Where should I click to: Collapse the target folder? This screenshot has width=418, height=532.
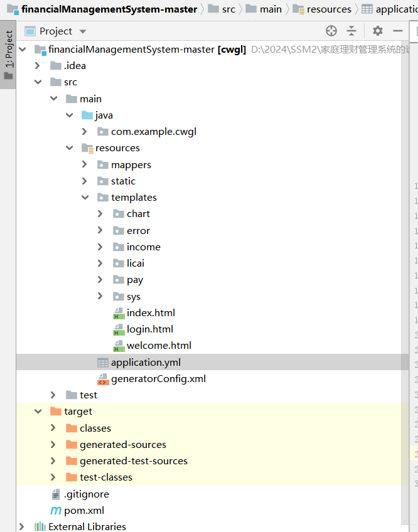click(x=38, y=412)
